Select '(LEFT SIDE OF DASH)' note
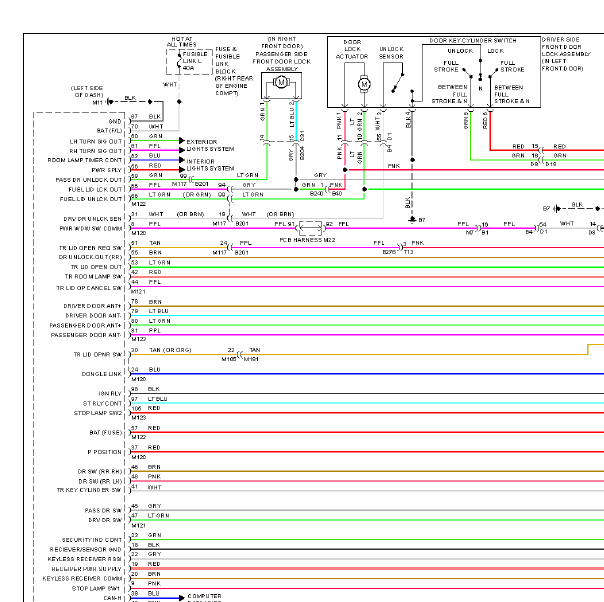 coord(87,91)
